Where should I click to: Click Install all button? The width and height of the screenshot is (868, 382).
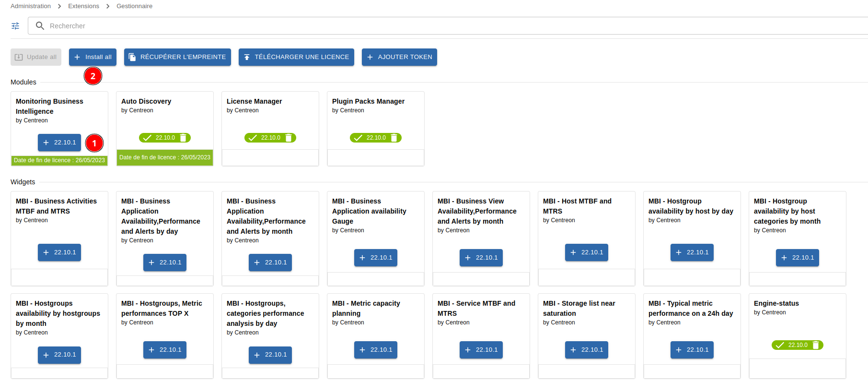coord(93,57)
